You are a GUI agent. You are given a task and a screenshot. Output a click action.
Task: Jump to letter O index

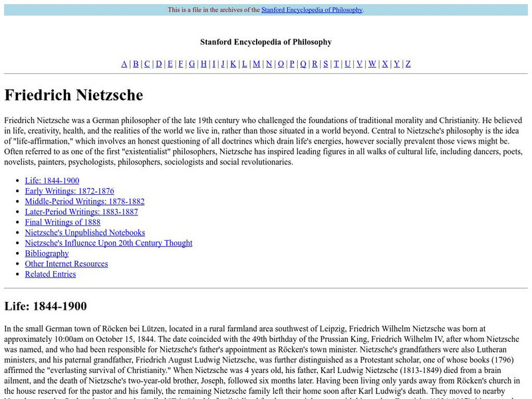coord(281,64)
